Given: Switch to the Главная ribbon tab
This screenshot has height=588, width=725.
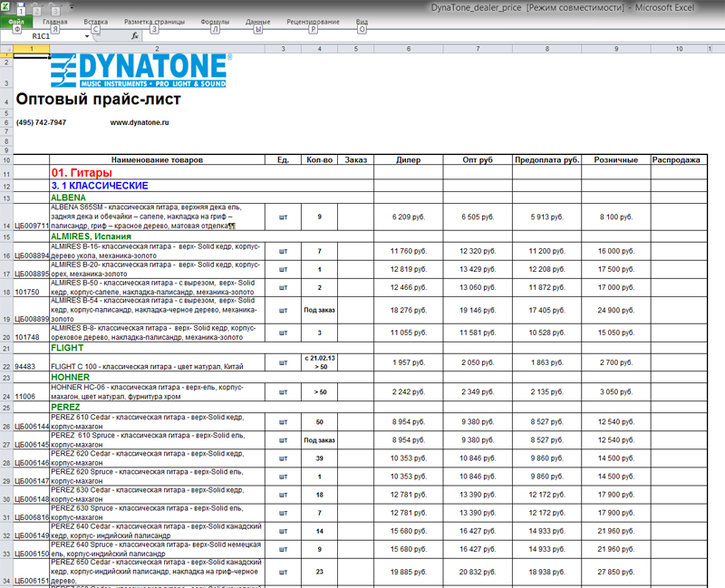Looking at the screenshot, I should (x=55, y=22).
